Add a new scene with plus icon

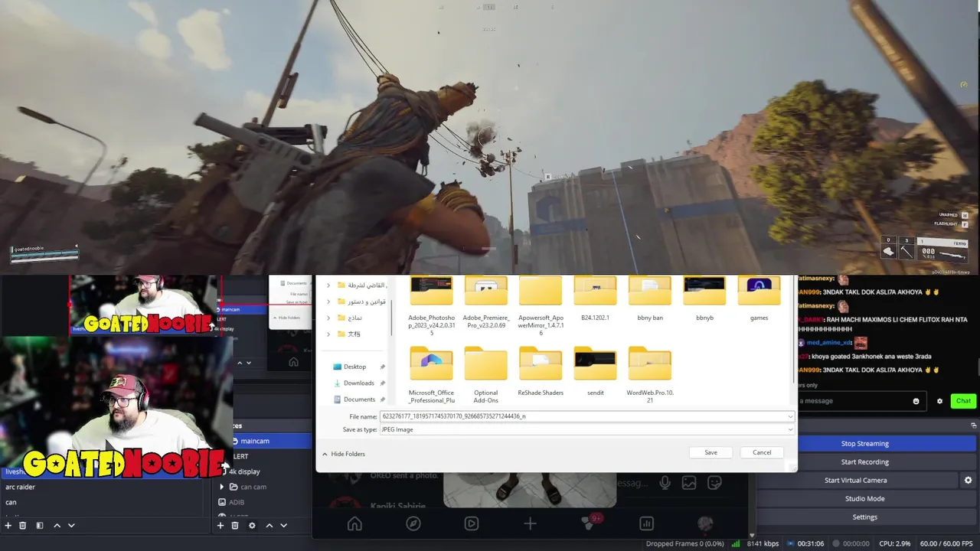click(8, 526)
